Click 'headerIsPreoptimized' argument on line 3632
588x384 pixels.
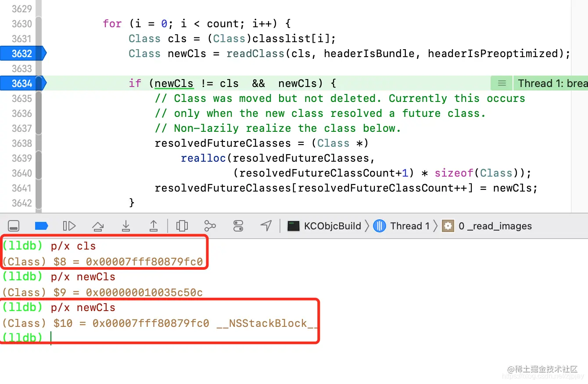point(493,54)
